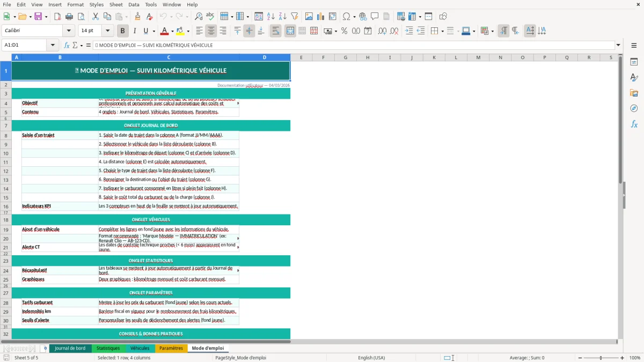Screen dimensions: 644x362
Task: Insert Special Character omega icon
Action: 346,17
